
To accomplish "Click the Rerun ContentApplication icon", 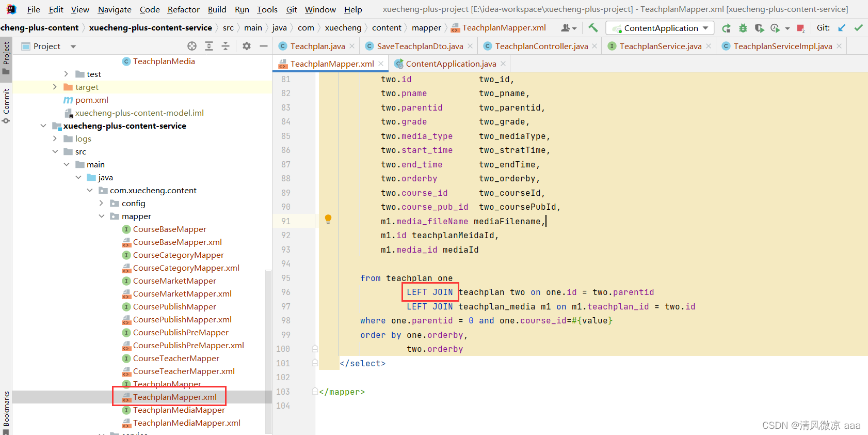I will tap(726, 28).
